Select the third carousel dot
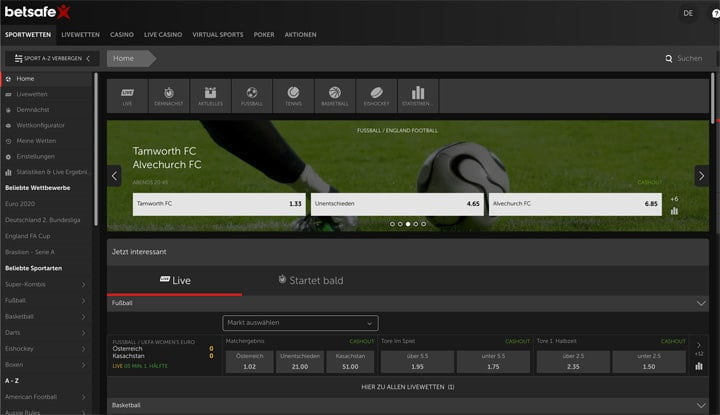Viewport: 720px width, 415px height. coord(408,224)
